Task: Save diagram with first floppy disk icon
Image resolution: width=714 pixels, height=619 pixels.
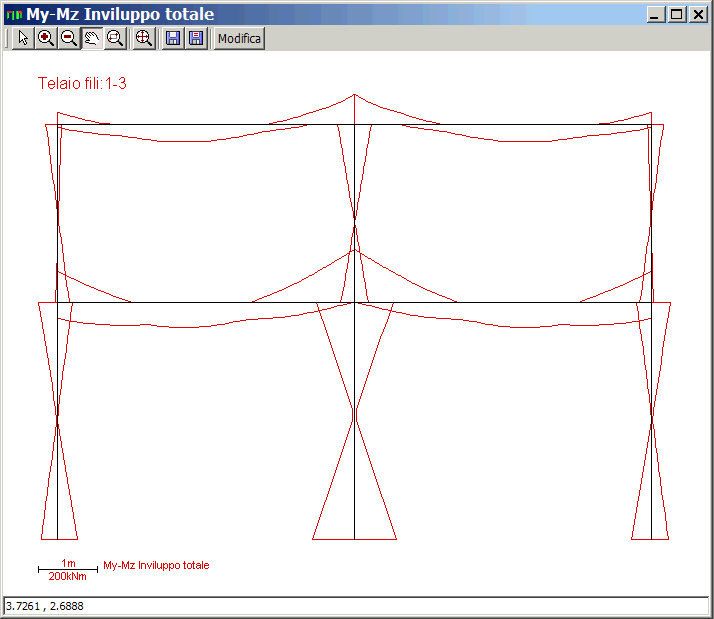Action: click(x=173, y=38)
